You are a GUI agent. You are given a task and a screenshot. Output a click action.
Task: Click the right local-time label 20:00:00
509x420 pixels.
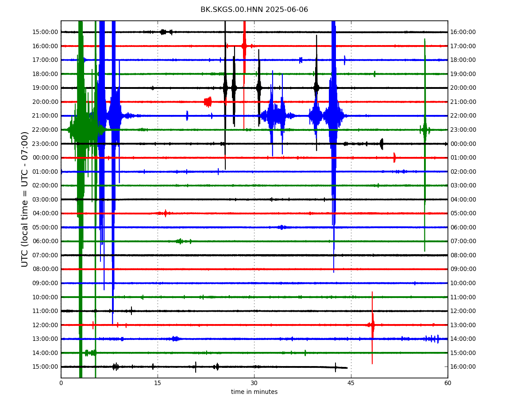click(463, 88)
